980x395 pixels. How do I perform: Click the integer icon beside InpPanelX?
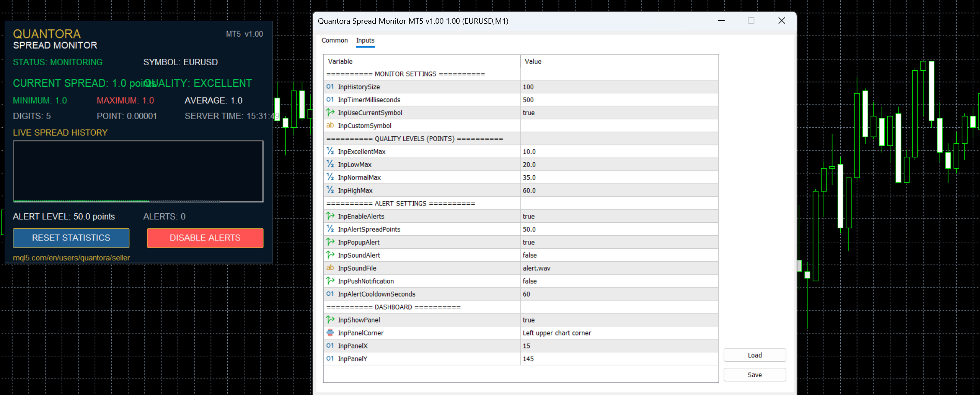[330, 346]
